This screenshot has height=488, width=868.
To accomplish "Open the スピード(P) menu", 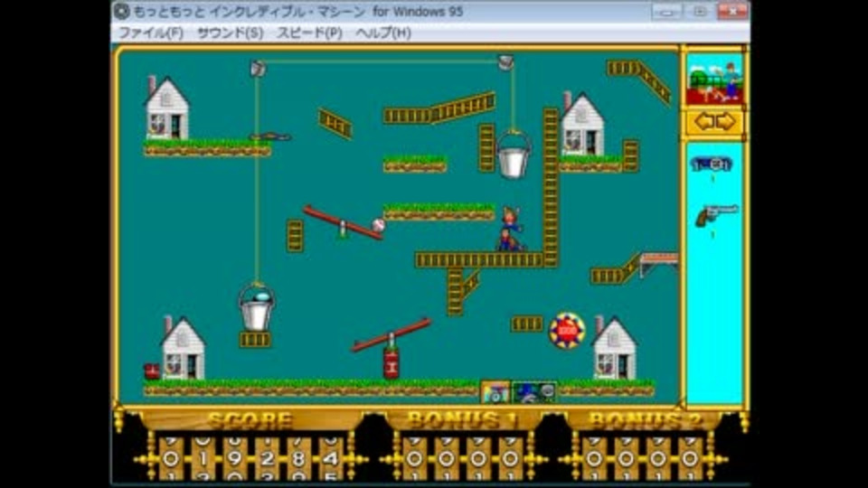I will point(309,33).
